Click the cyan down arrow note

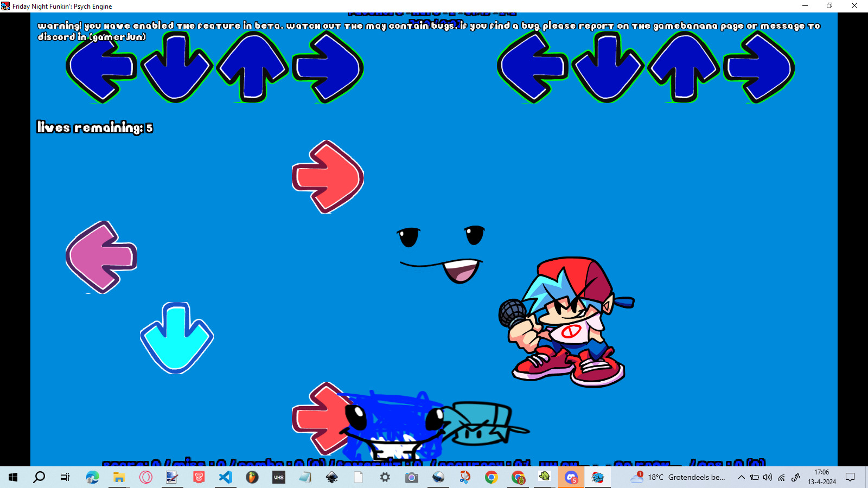click(x=177, y=337)
